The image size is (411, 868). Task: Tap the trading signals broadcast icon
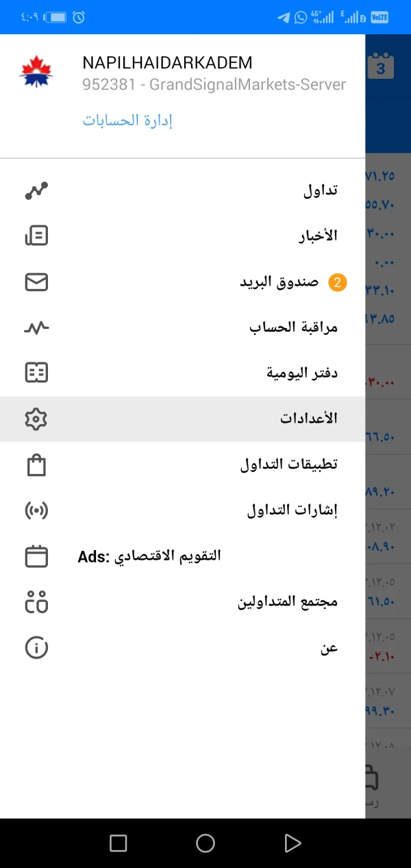(x=36, y=510)
